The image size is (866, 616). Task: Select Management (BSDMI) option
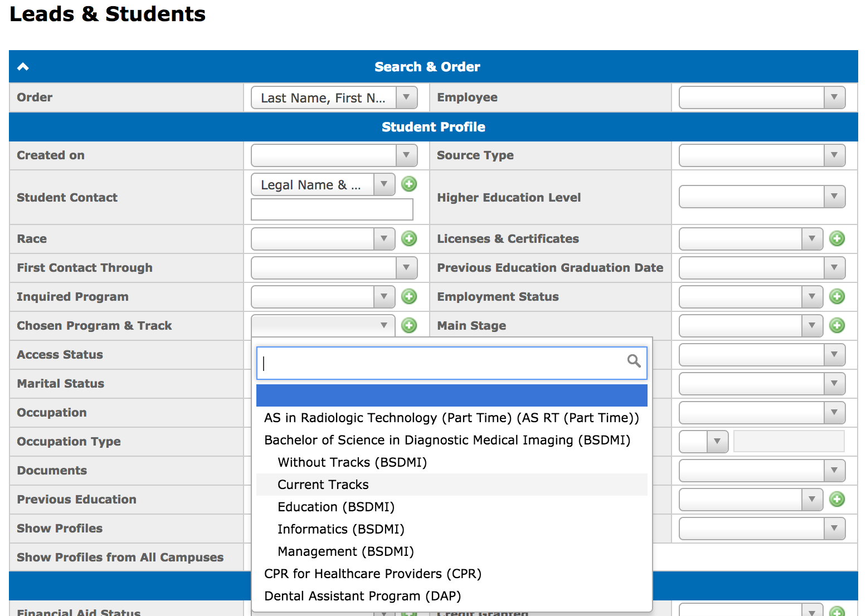tap(451, 551)
